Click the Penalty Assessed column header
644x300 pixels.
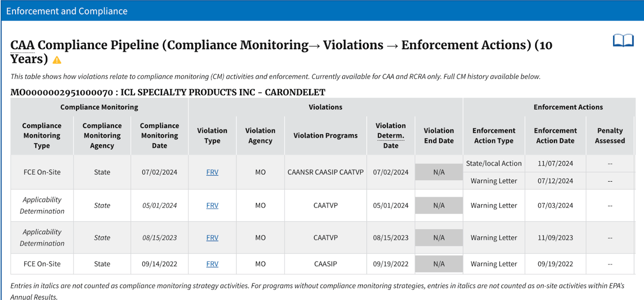[x=610, y=136]
